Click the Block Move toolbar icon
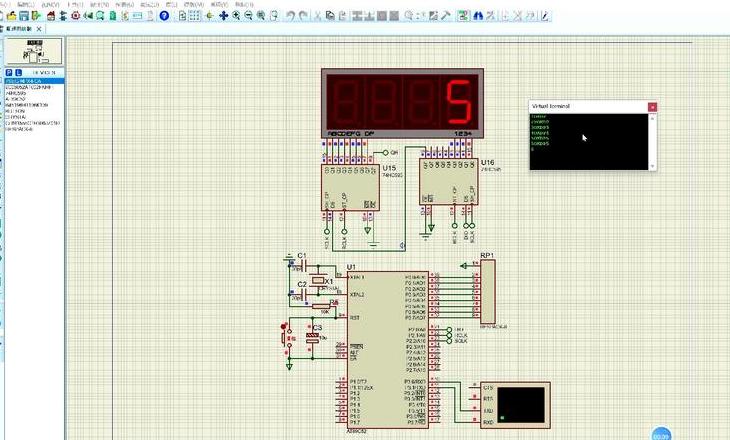730x440 pixels. [x=369, y=16]
